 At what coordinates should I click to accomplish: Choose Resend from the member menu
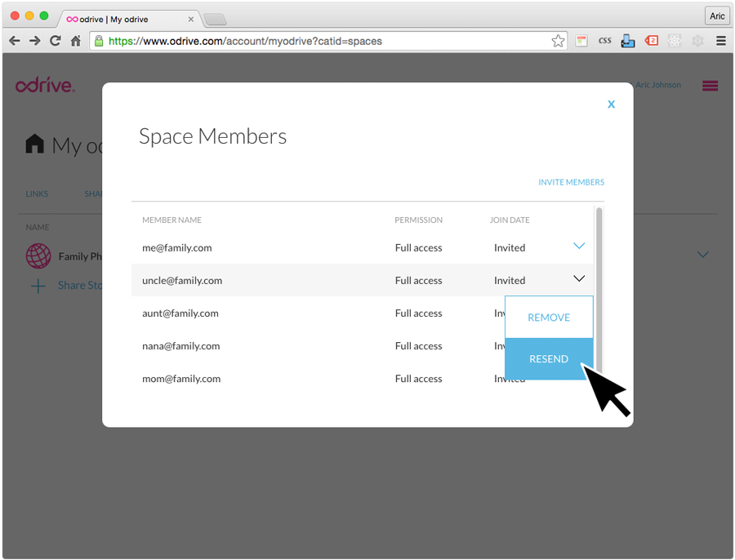pos(549,359)
